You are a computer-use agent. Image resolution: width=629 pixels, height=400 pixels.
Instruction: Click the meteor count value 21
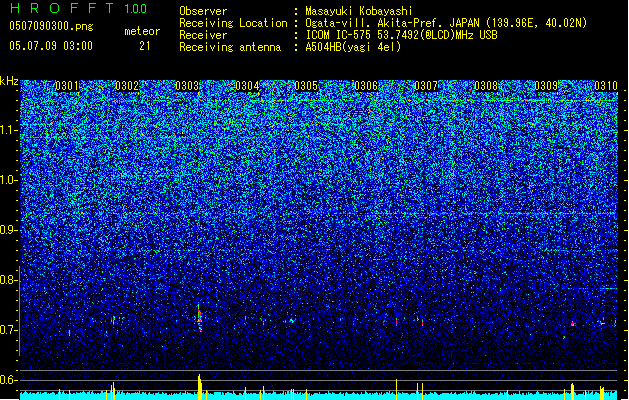coord(144,46)
